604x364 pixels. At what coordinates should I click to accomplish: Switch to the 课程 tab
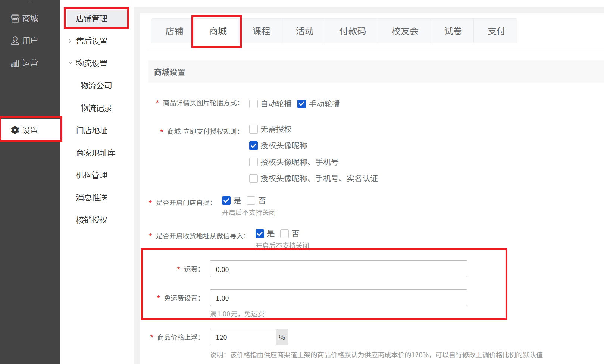tap(261, 31)
